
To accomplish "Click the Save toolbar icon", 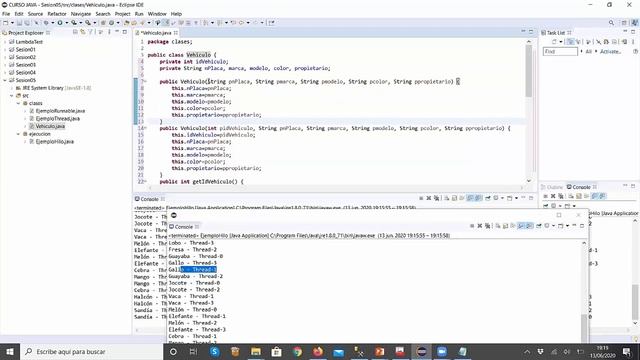I will pyautogui.click(x=19, y=23).
